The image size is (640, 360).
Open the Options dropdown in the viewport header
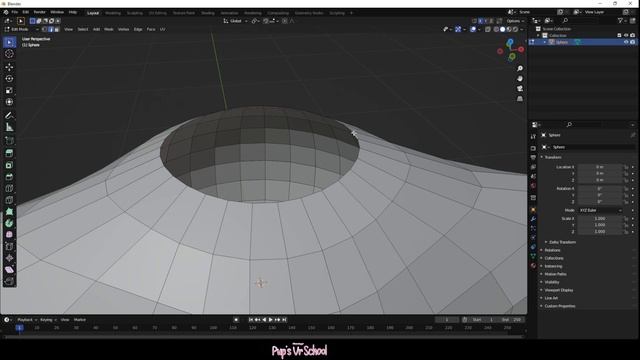(515, 21)
